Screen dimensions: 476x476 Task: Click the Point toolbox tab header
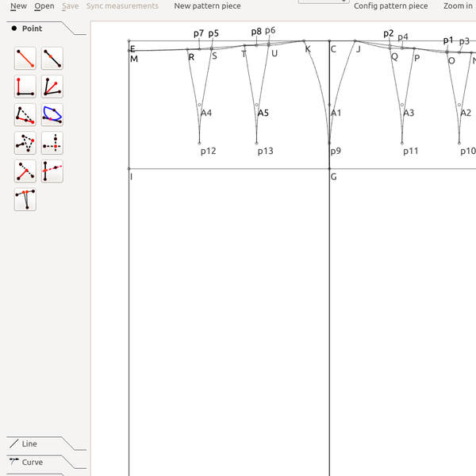point(32,29)
